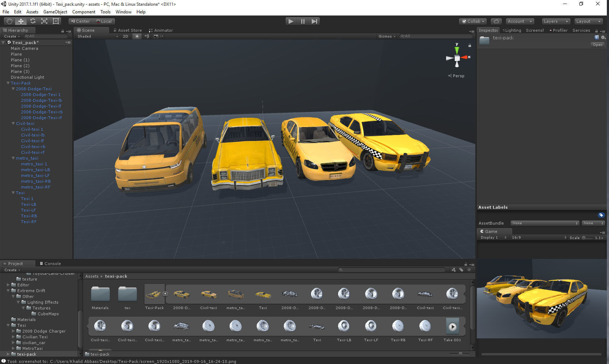Click the favorites star icon
This screenshot has width=609, height=364.
pyautogui.click(x=469, y=270)
